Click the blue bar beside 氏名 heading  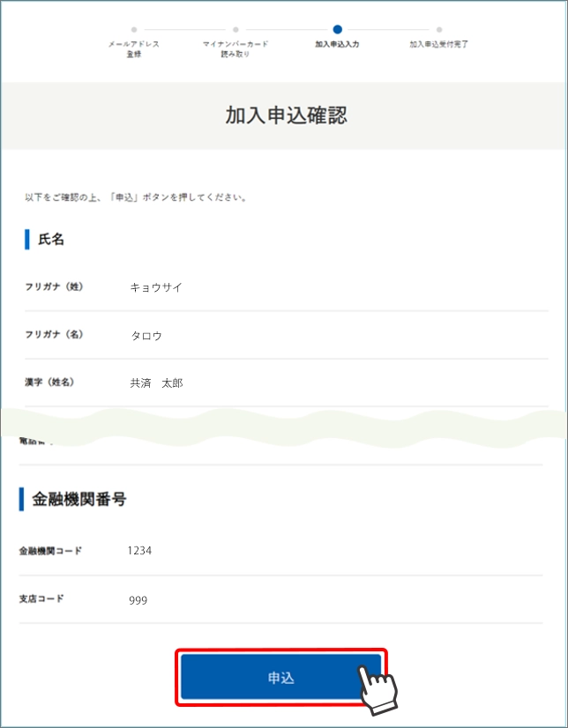click(x=27, y=239)
